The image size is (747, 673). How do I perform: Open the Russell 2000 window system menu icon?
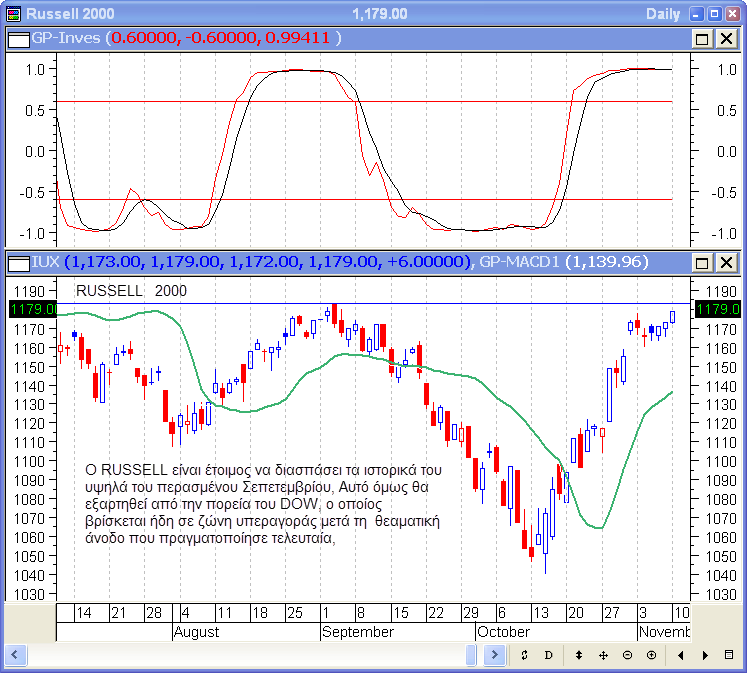[12, 14]
